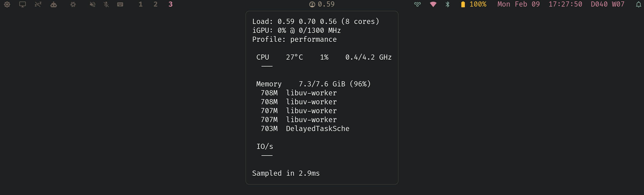Click the date Mon Feb 09
This screenshot has width=644, height=195.
(x=519, y=4)
